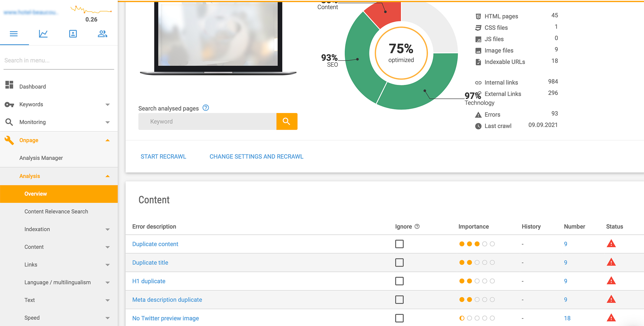Open the profile card tab
644x326 pixels.
point(73,34)
